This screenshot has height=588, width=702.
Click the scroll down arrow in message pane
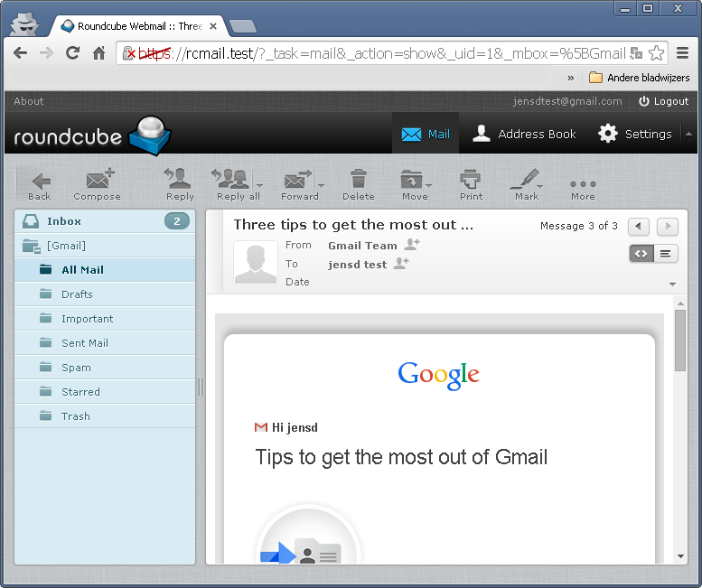click(x=680, y=556)
